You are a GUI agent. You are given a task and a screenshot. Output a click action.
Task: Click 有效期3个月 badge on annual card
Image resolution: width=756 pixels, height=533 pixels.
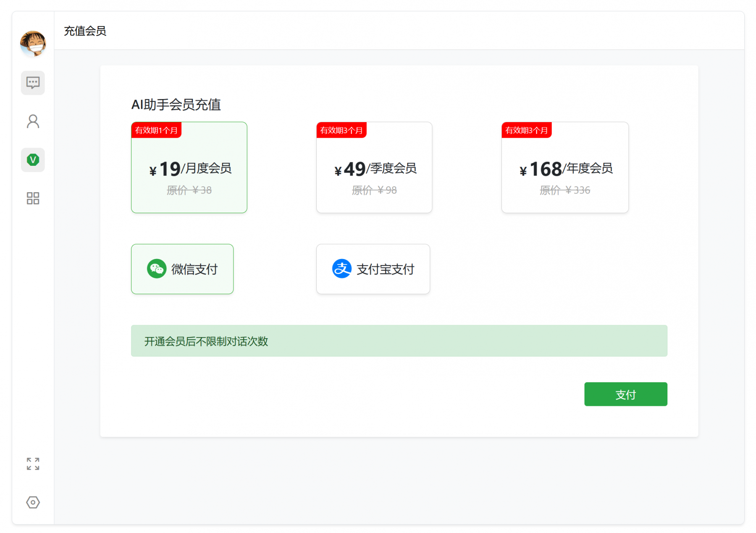pyautogui.click(x=527, y=130)
